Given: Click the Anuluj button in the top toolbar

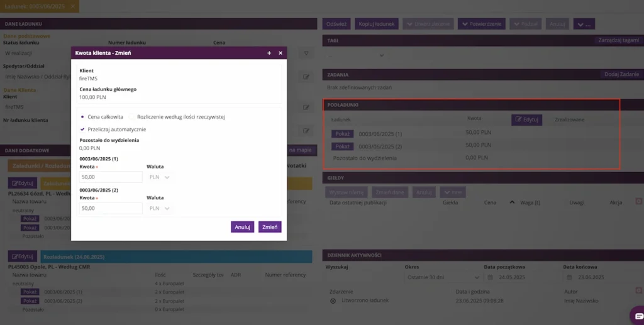Looking at the screenshot, I should pyautogui.click(x=557, y=24).
